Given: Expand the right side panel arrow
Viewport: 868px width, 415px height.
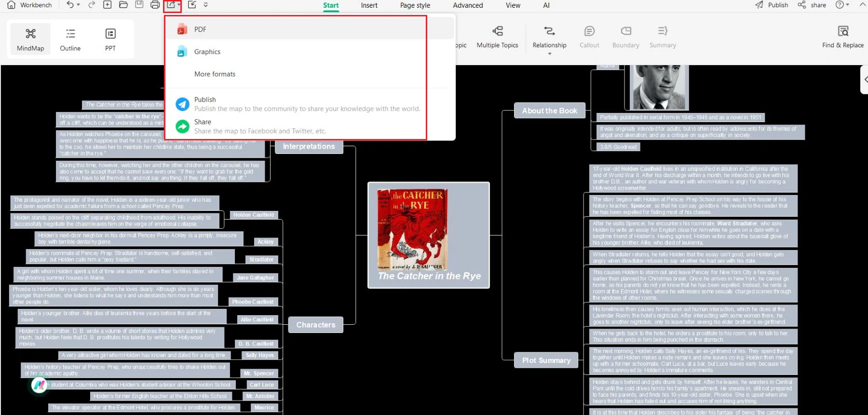Looking at the screenshot, I should tap(865, 79).
